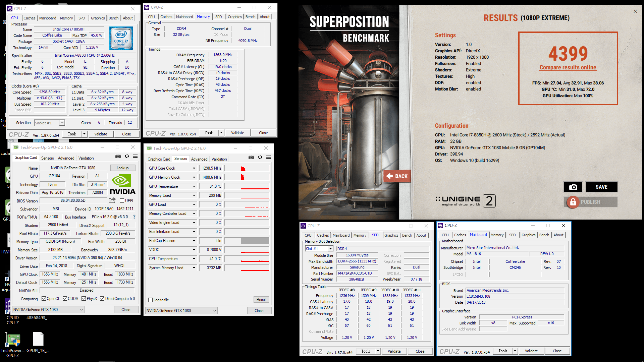Click Compare results online link
Viewport: 644px width, 362px height.
pyautogui.click(x=568, y=67)
